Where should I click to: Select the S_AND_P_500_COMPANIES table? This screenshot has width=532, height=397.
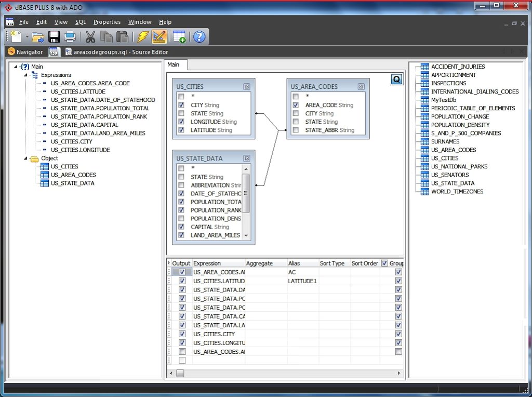(x=466, y=133)
